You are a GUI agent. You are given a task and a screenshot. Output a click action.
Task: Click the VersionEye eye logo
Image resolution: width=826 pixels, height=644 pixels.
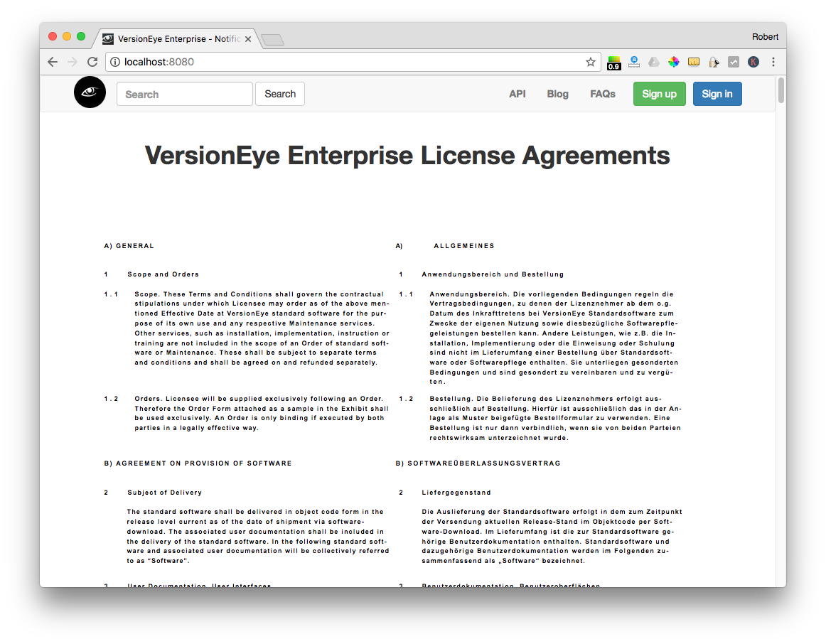[x=90, y=92]
